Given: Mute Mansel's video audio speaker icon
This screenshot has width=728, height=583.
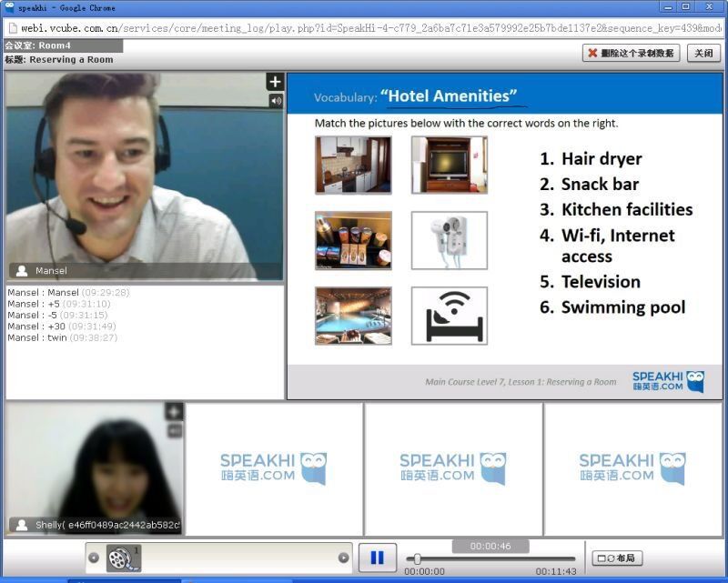Looking at the screenshot, I should point(275,101).
